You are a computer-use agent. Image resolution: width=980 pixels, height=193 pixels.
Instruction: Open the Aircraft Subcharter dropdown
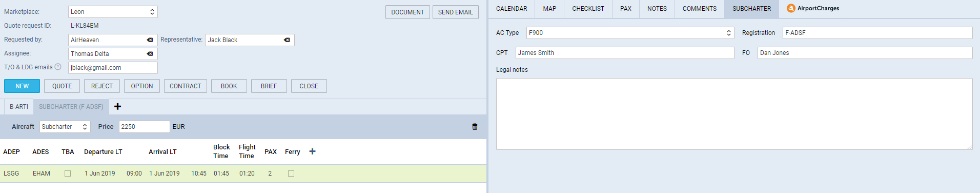(65, 127)
